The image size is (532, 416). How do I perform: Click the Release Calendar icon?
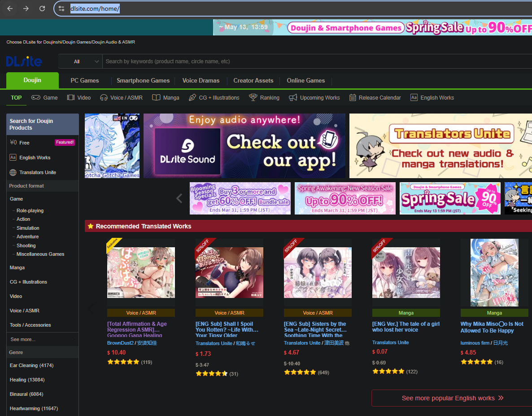click(x=353, y=98)
